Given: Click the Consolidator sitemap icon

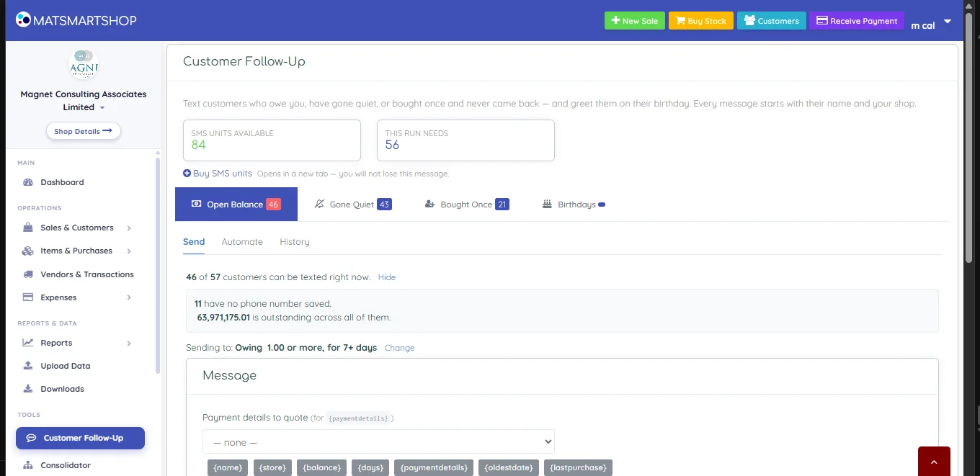Looking at the screenshot, I should [28, 465].
